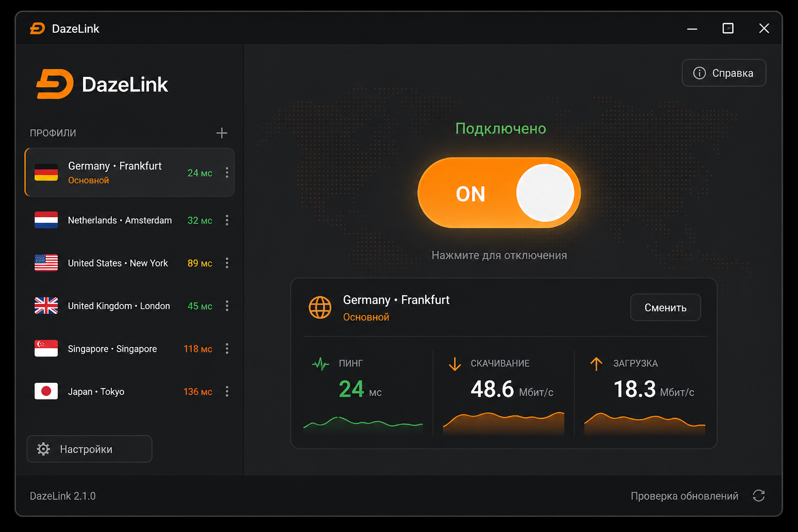Click the 136 мс latency value
Screen dimensions: 798x532
click(x=198, y=392)
